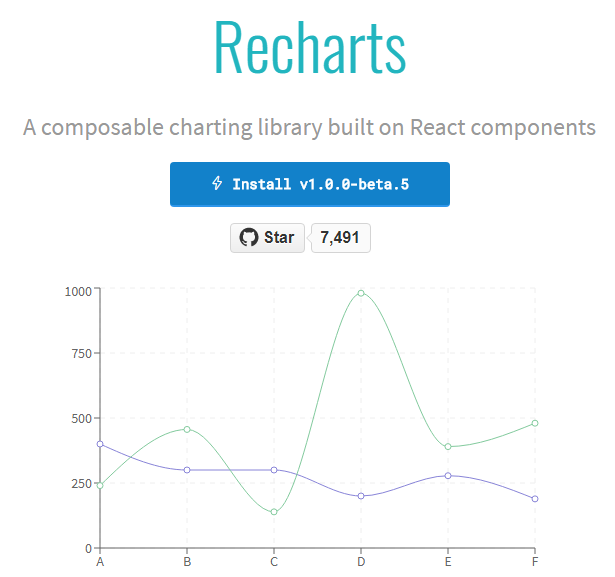Click the purple data point at E
The width and height of the screenshot is (615, 577).
pyautogui.click(x=448, y=476)
